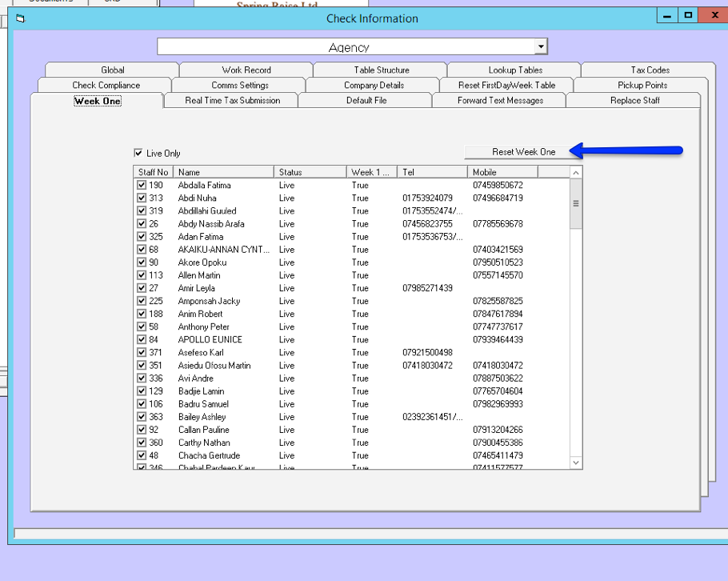Expand the Agency dropdown arrow
Screen dimensions: 728x581
[541, 47]
